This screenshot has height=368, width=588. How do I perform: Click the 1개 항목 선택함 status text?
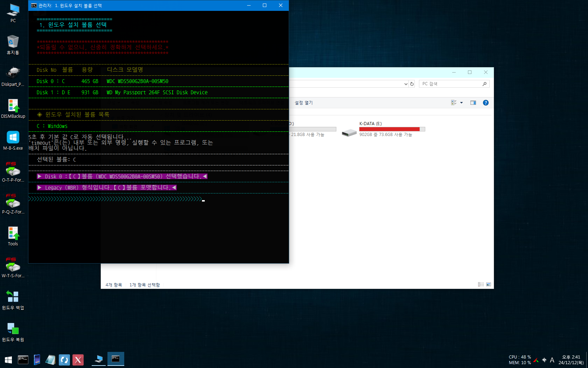145,285
